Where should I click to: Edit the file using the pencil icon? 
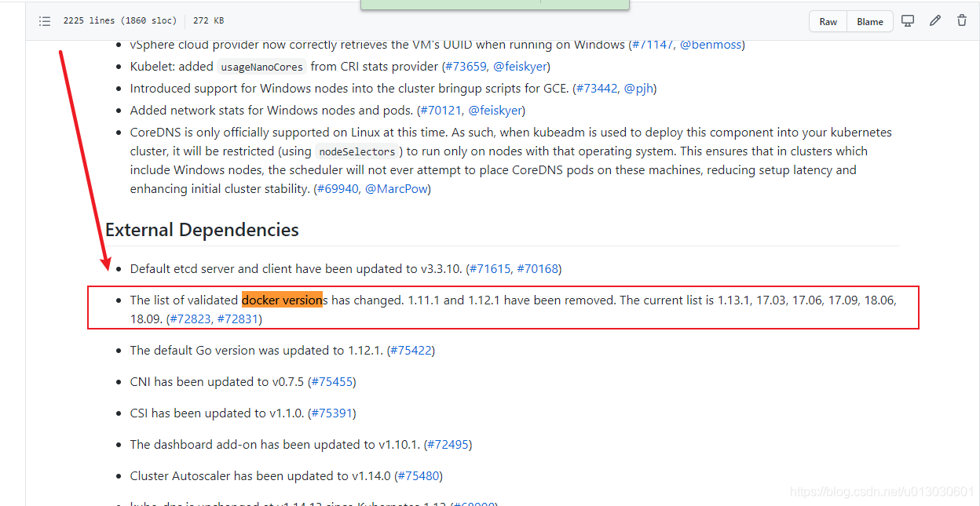point(934,21)
